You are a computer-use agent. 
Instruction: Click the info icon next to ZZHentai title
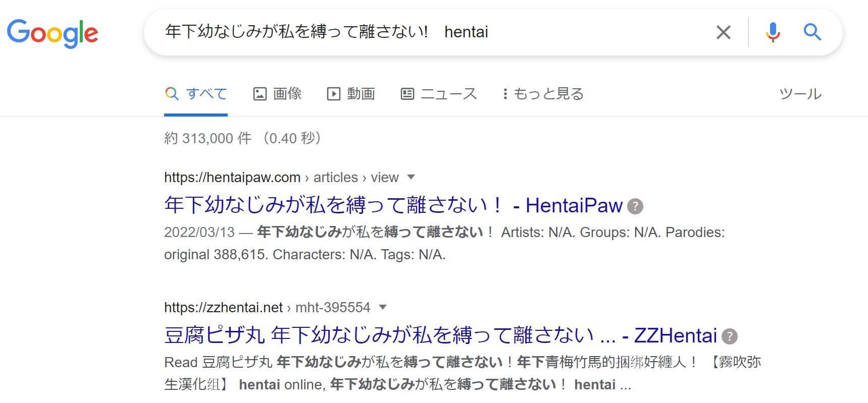(730, 336)
